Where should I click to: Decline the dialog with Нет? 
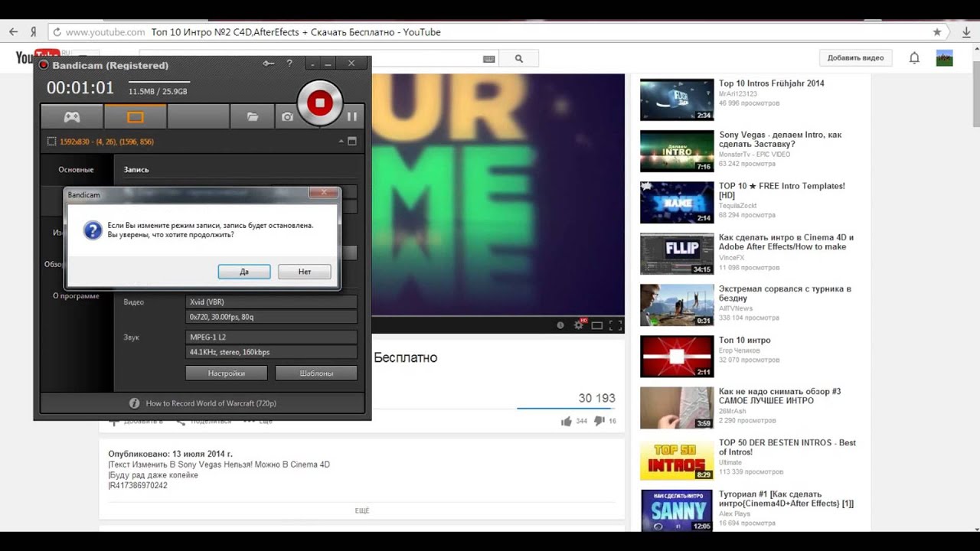[x=305, y=272]
